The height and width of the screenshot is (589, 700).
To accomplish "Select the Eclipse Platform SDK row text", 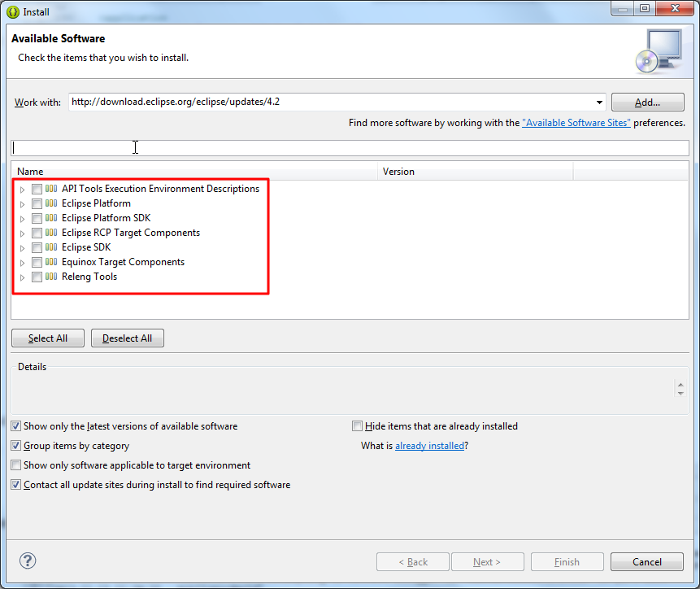I will (x=107, y=218).
